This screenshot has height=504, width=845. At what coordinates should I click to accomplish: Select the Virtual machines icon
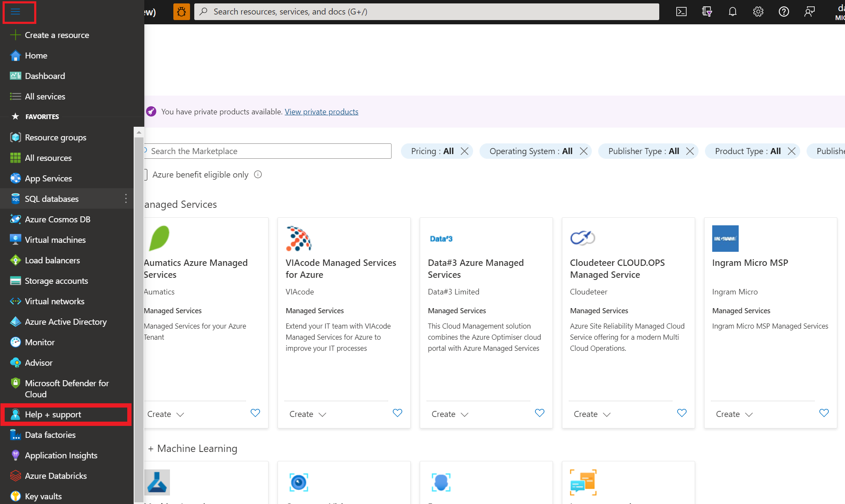coord(15,239)
